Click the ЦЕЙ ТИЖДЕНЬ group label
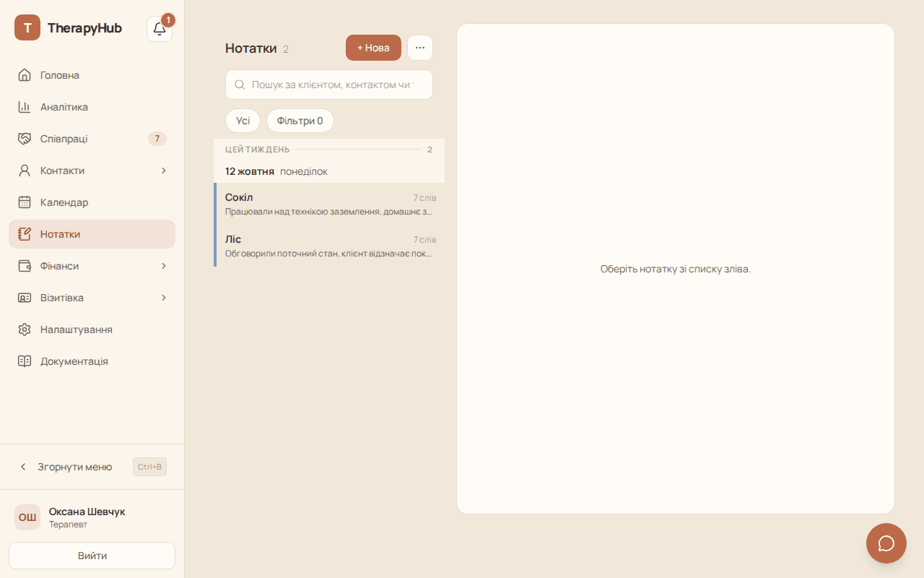924x578 pixels. coord(258,150)
